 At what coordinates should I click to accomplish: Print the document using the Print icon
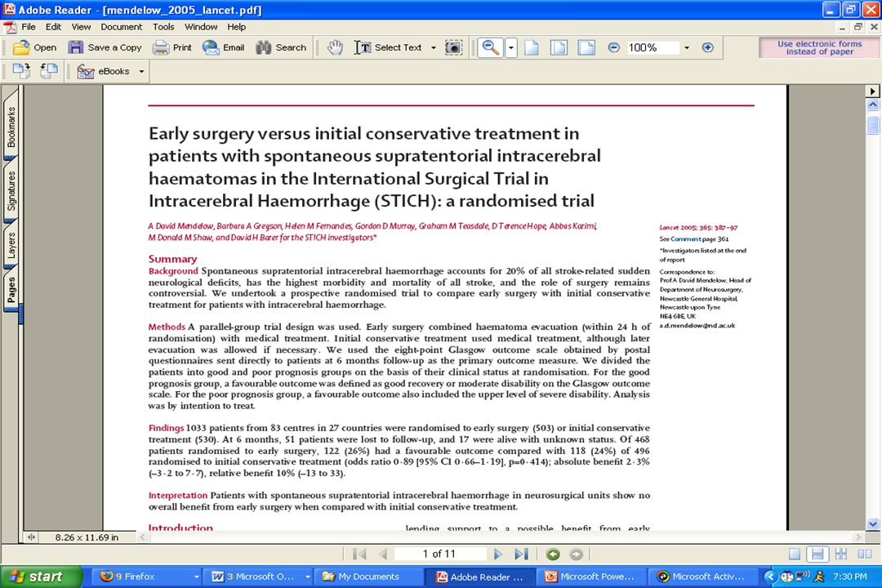pyautogui.click(x=161, y=48)
